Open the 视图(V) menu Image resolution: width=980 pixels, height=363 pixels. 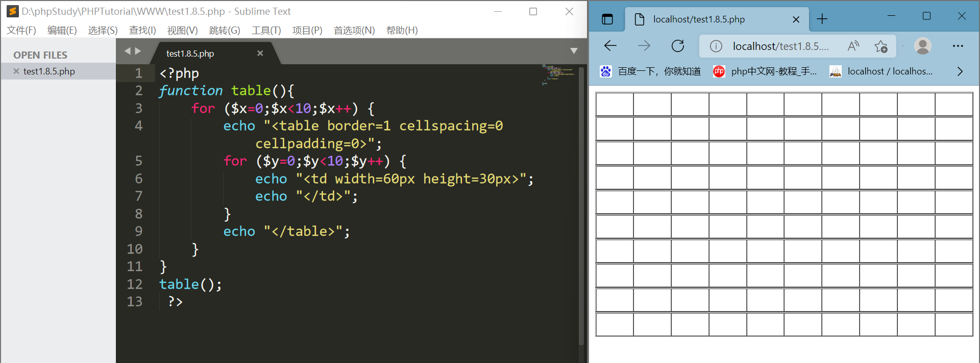pos(182,30)
